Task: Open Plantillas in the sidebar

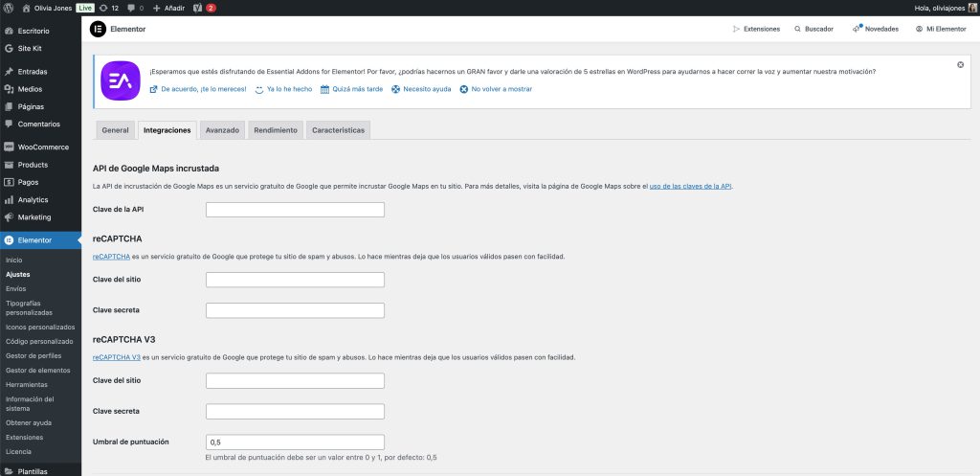Action: [40, 471]
